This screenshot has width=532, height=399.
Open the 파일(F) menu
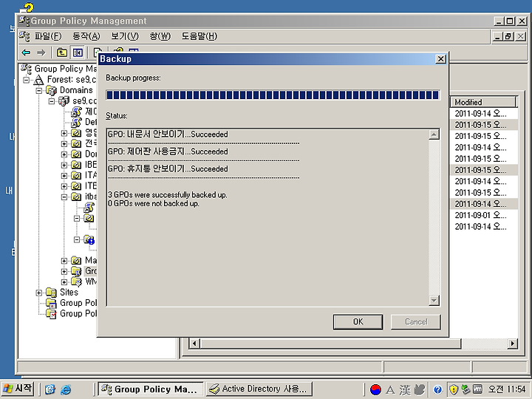48,36
